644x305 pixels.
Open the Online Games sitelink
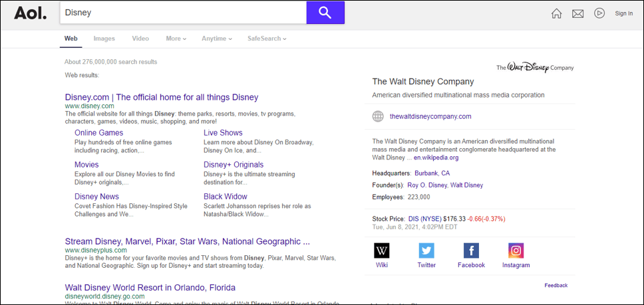coord(98,133)
